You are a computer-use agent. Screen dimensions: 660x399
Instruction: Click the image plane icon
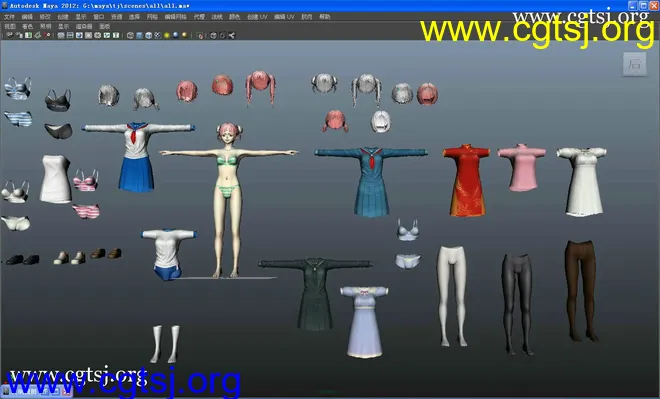tap(37, 35)
